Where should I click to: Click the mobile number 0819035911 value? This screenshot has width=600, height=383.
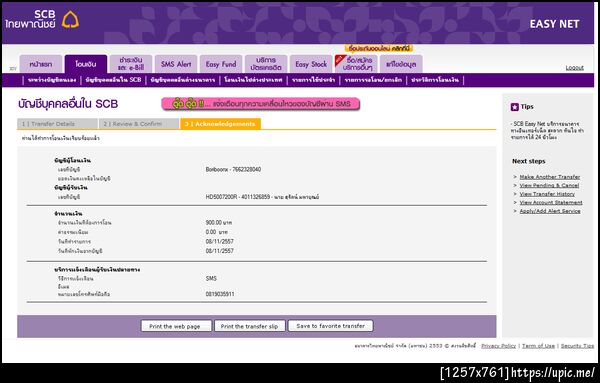tap(220, 294)
